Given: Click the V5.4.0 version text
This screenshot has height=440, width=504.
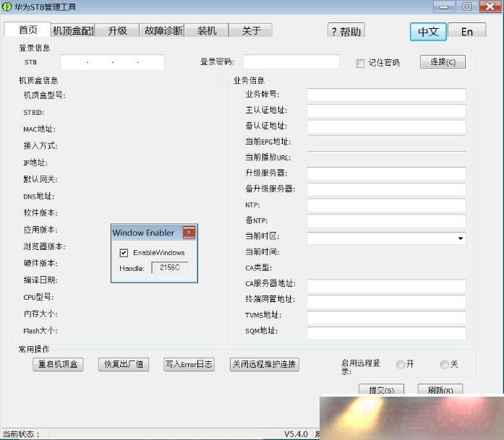Looking at the screenshot, I should (296, 434).
